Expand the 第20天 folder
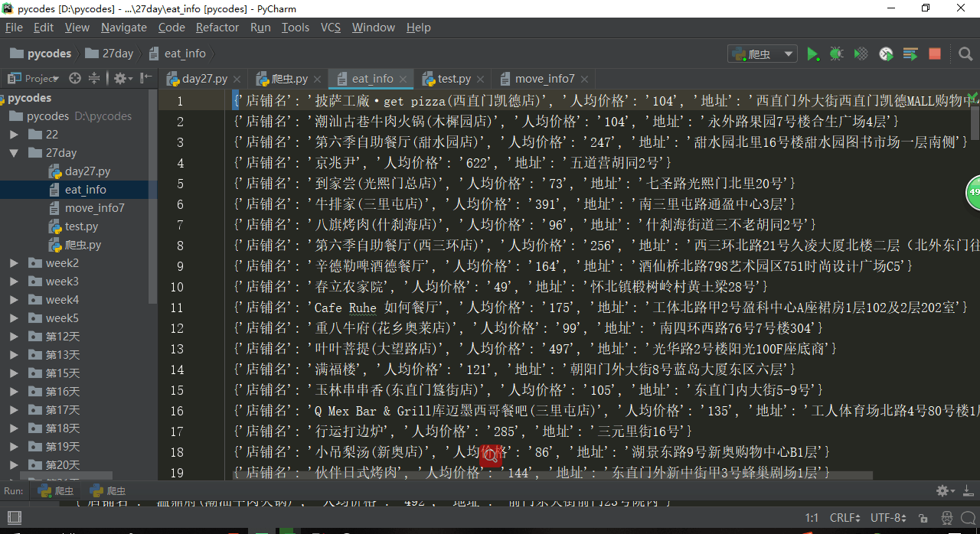Image resolution: width=980 pixels, height=534 pixels. (x=14, y=465)
